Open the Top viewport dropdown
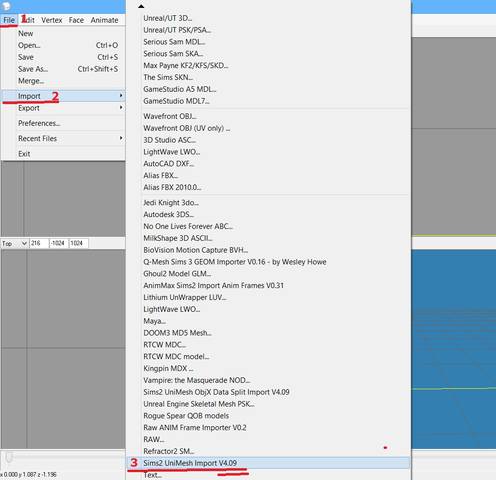This screenshot has width=496, height=480. (x=14, y=243)
